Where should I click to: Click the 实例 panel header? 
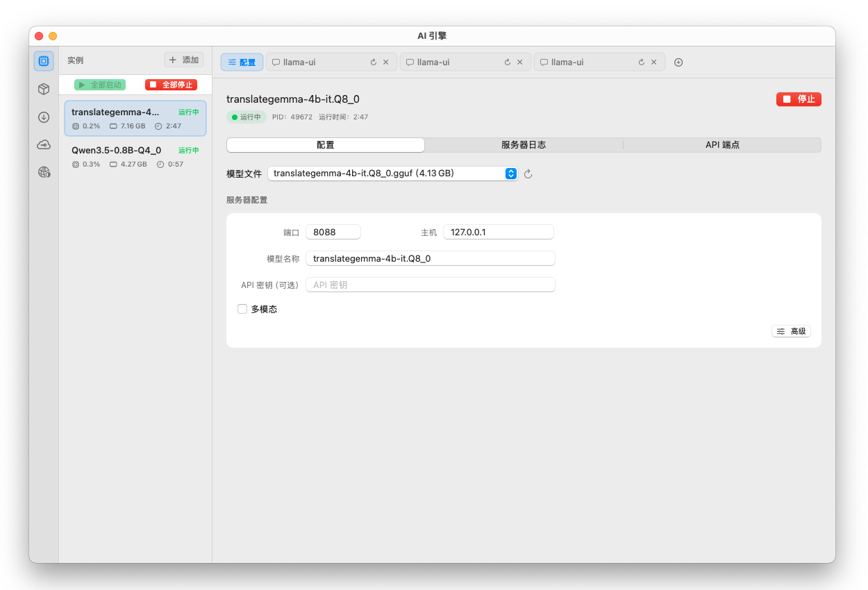click(75, 60)
